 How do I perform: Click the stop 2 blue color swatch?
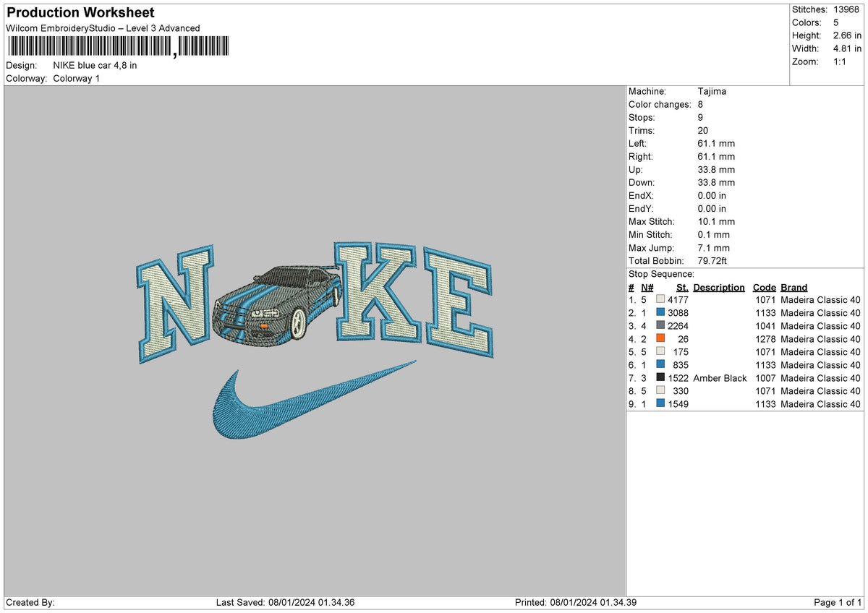660,312
